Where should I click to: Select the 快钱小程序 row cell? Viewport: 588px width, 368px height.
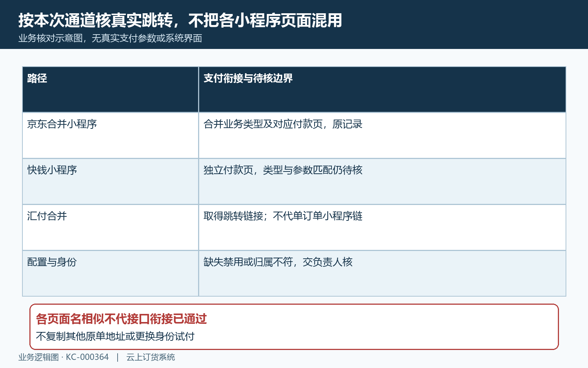coord(110,181)
